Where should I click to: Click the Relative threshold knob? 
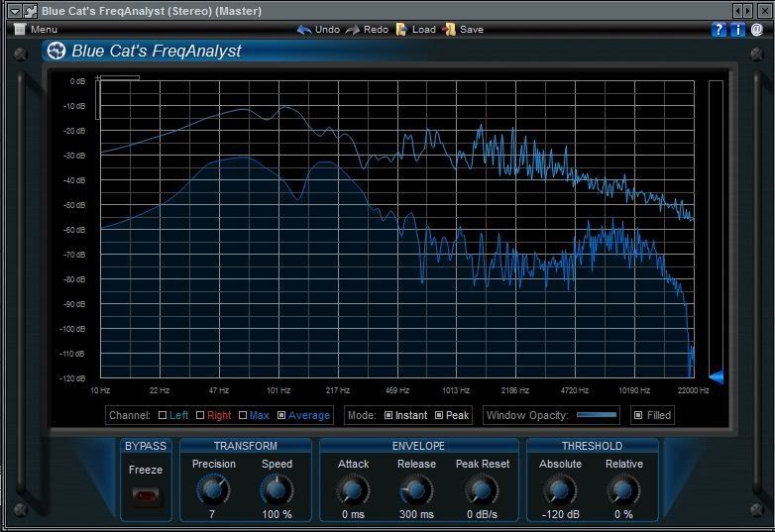click(x=623, y=489)
